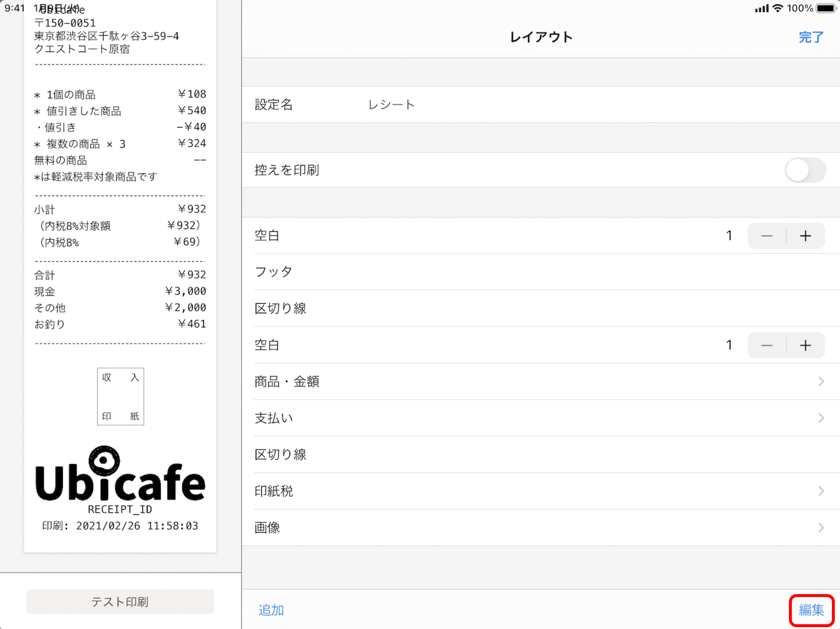840x629 pixels.
Task: Decrease the 空白 stepper above 商品・金額
Action: [767, 345]
